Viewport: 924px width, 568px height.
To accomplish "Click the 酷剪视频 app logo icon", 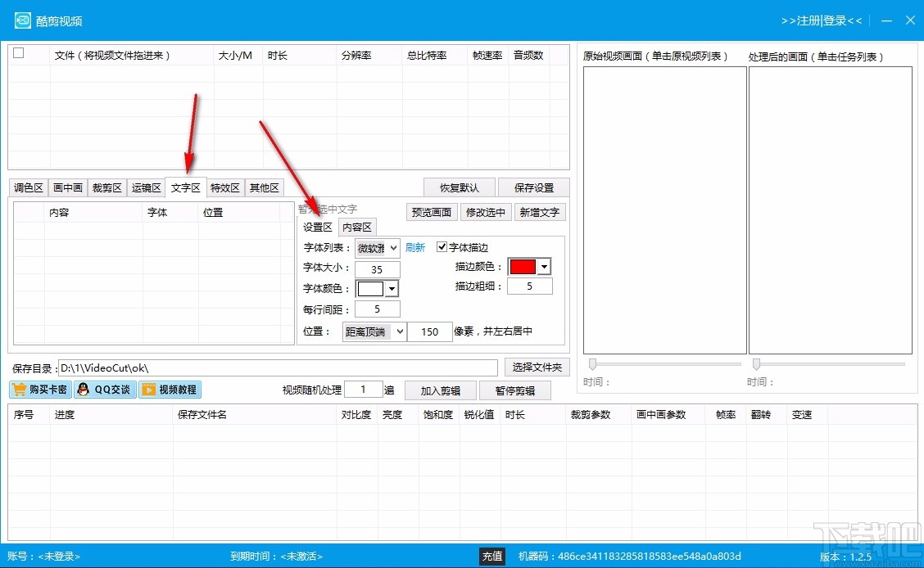I will coord(22,20).
